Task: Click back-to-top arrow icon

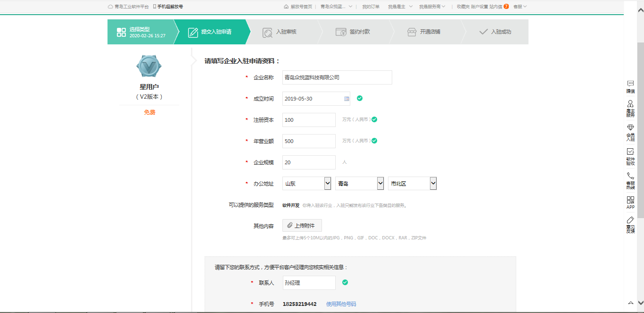Action: [630, 303]
